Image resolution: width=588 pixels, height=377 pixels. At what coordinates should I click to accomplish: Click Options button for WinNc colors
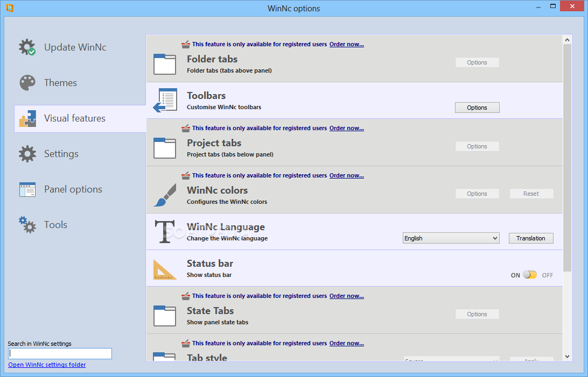click(477, 194)
